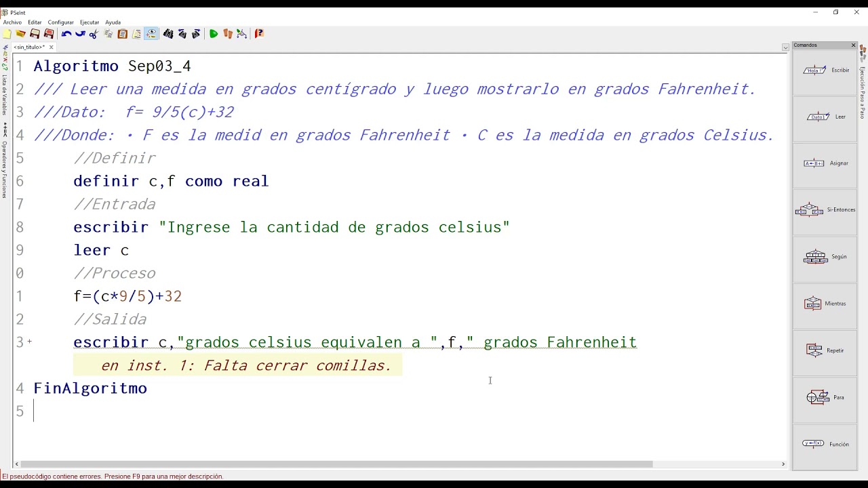Click the horizontal scrollbar's left arrow
868x488 pixels.
(x=17, y=464)
